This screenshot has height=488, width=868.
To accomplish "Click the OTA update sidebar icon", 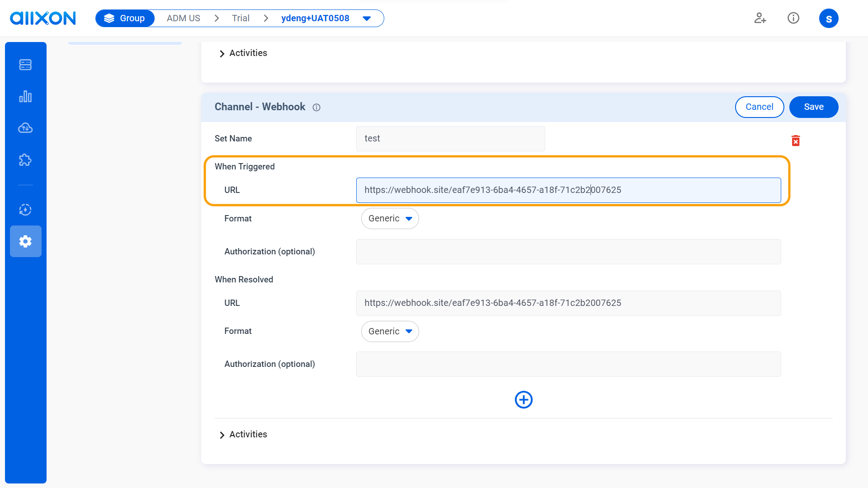I will (x=25, y=210).
